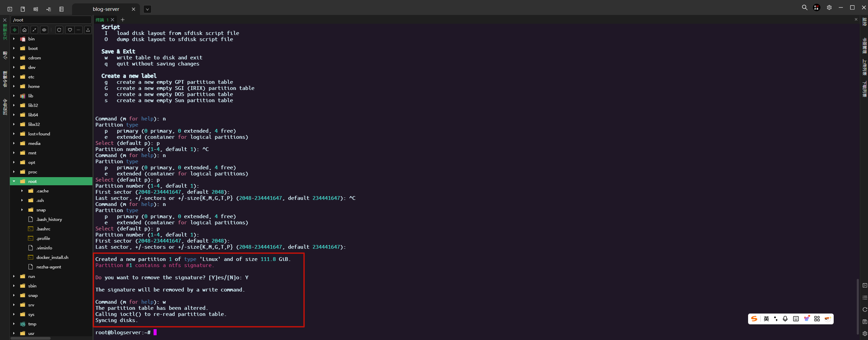Expand the etc folder

[x=14, y=77]
